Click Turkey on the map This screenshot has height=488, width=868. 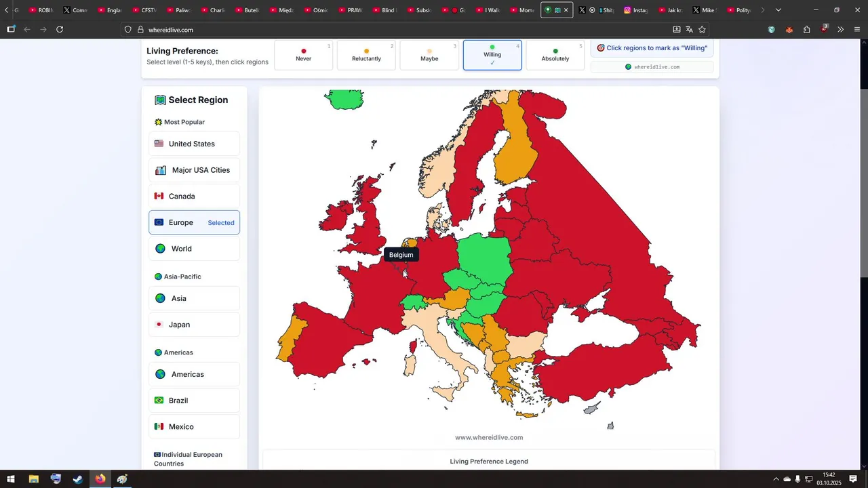597,373
